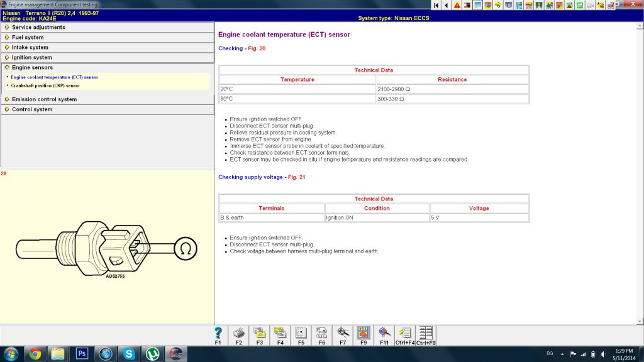
Task: Expand the Ignition system section
Action: (31, 57)
